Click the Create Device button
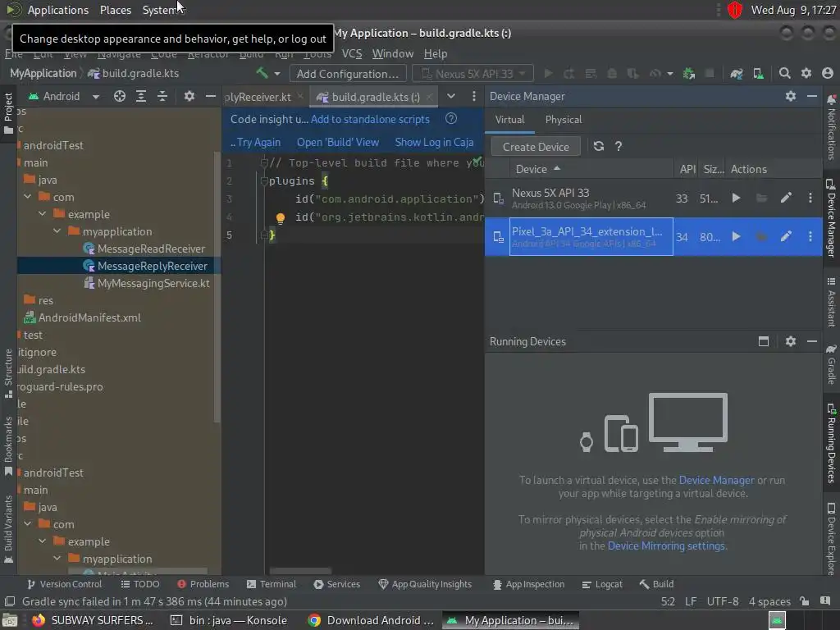 pyautogui.click(x=535, y=147)
